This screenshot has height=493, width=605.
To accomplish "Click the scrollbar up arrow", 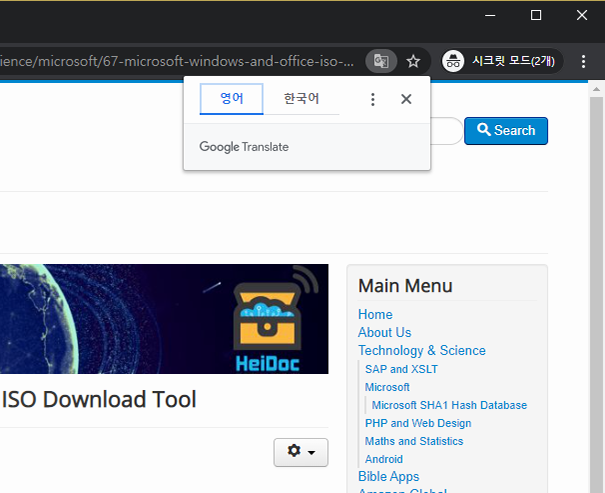I will (597, 89).
